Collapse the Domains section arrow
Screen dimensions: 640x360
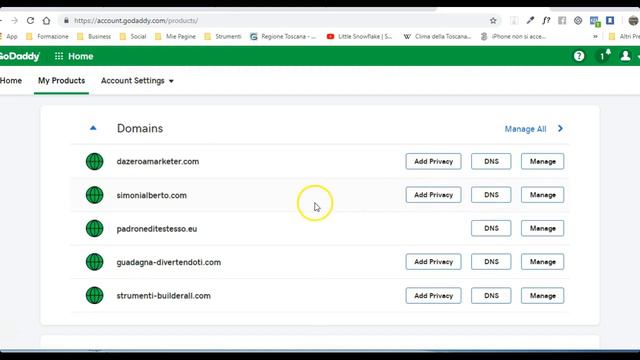coord(93,128)
